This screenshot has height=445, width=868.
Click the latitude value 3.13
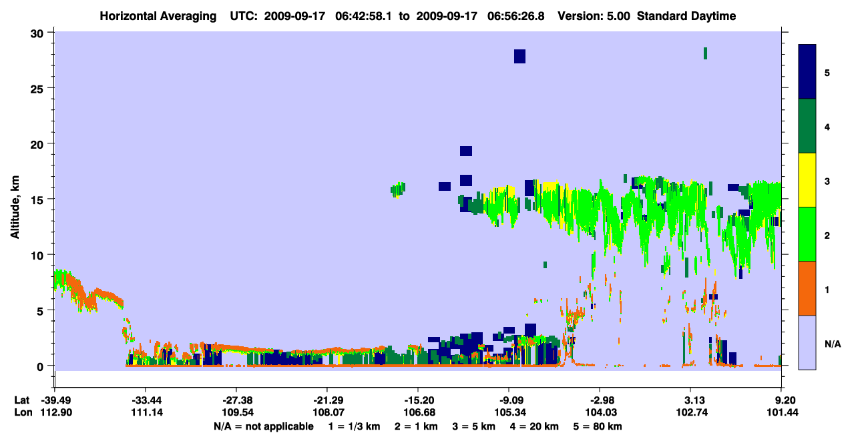point(691,400)
